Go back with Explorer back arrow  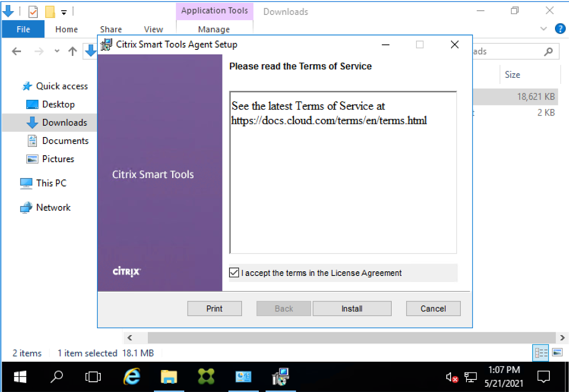click(x=16, y=51)
